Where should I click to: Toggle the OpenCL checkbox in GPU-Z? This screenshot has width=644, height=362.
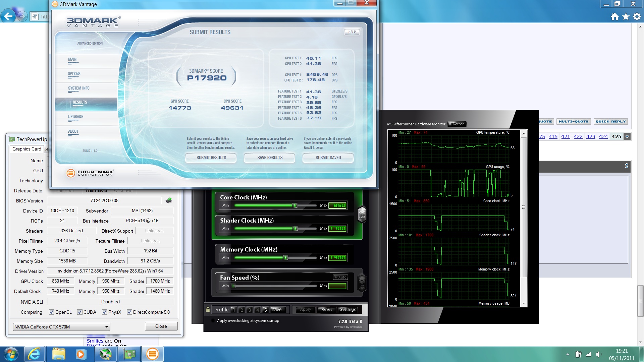[x=52, y=312]
